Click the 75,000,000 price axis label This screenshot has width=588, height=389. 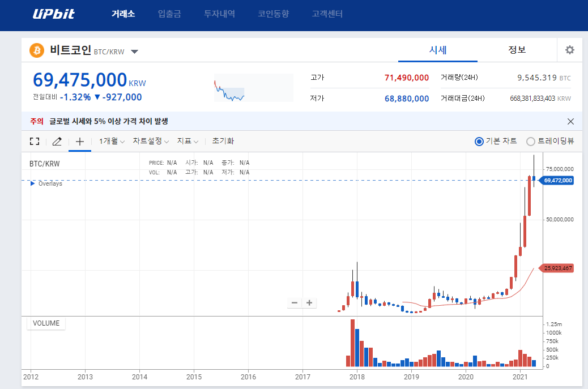pos(560,169)
